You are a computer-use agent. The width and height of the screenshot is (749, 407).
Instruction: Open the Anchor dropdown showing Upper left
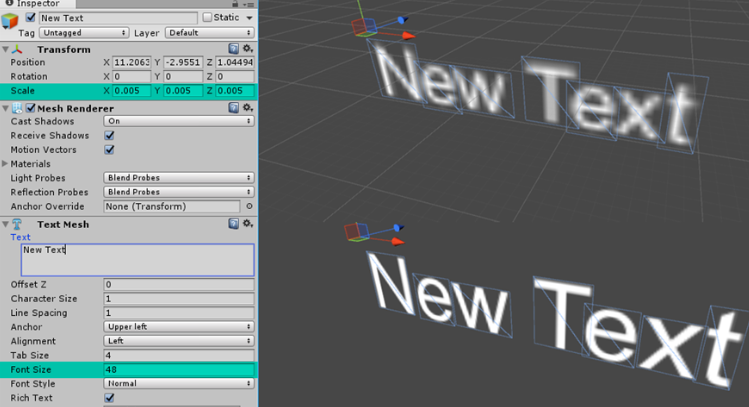pos(179,327)
